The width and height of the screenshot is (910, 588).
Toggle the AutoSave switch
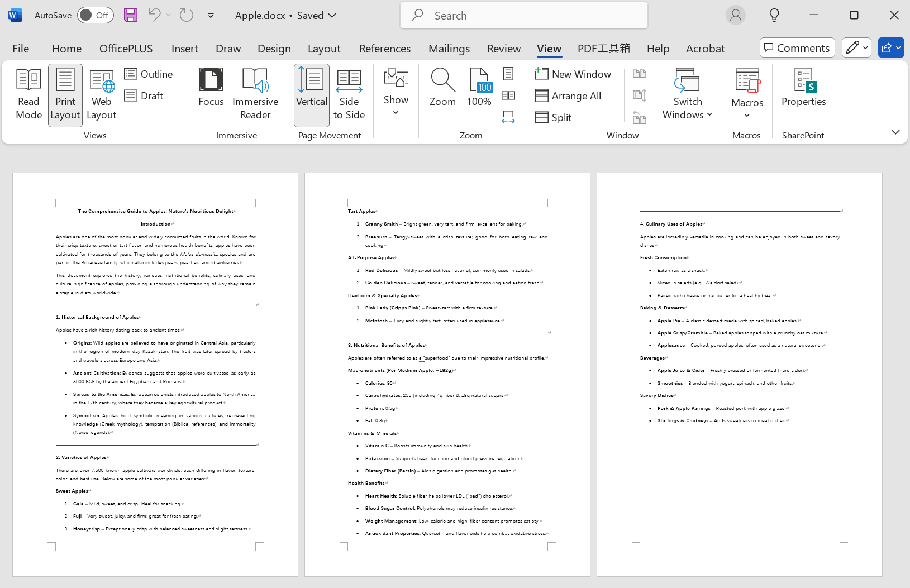[95, 15]
